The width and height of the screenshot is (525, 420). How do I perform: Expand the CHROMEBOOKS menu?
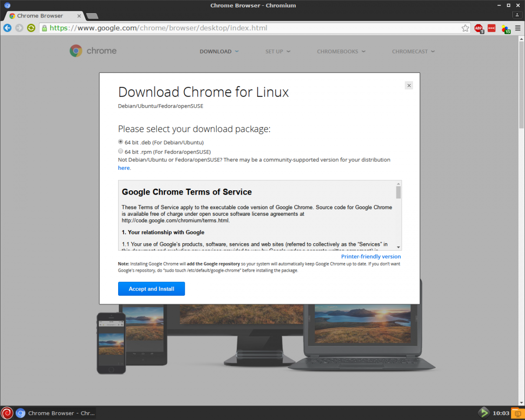(341, 51)
